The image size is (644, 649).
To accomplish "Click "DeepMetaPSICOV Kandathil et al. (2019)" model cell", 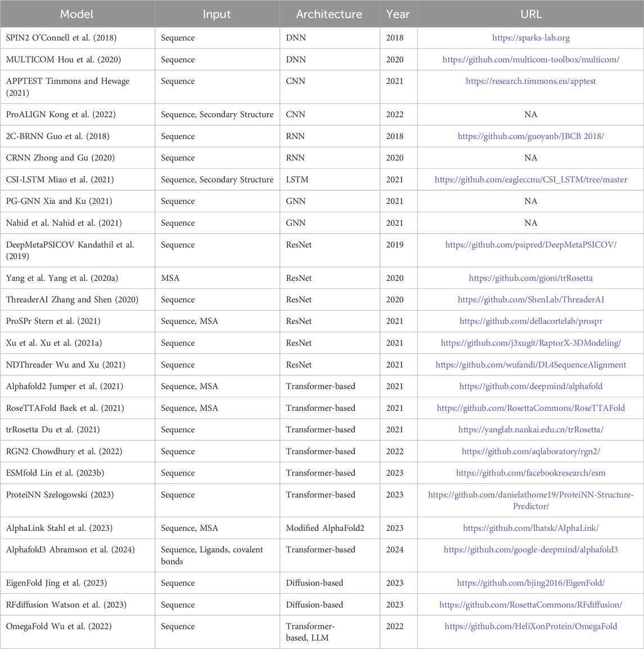I will point(78,250).
